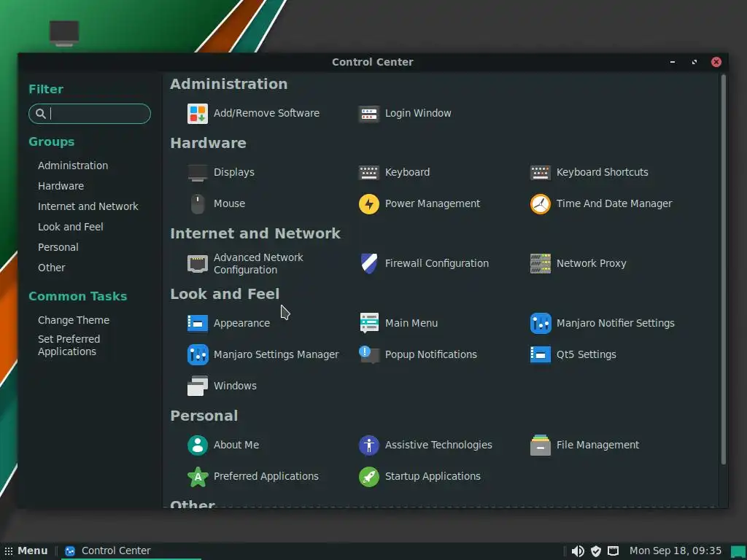Open the Advanced Network Configuration icon

pyautogui.click(x=197, y=263)
